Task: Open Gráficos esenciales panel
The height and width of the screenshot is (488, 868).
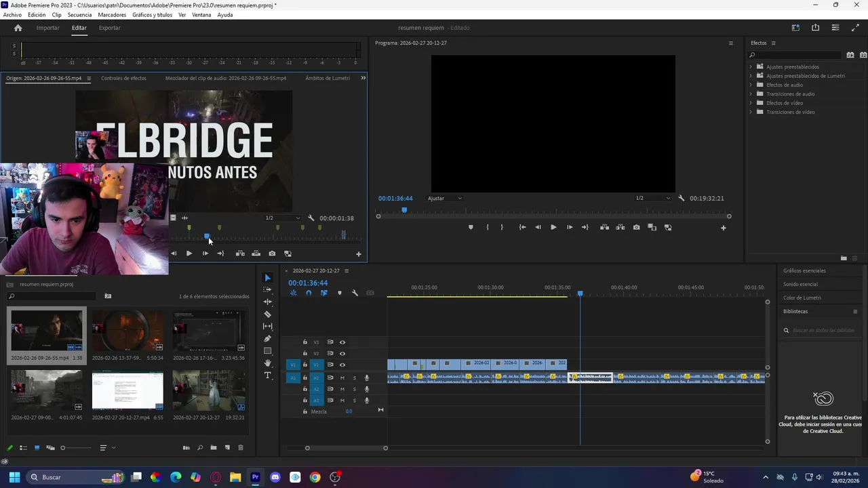Action: coord(804,270)
